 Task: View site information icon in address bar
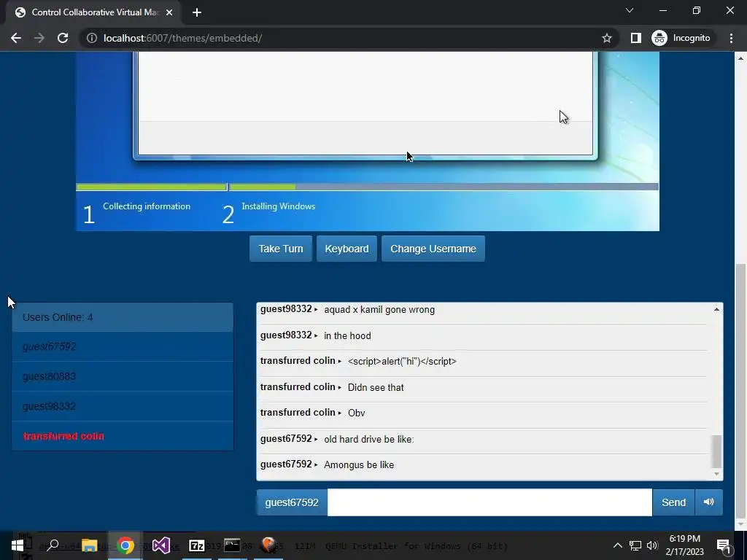click(91, 38)
